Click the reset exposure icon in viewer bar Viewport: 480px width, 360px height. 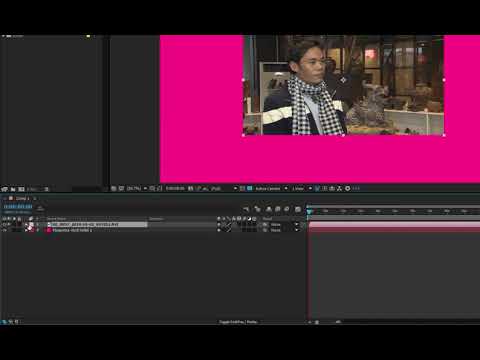tap(347, 189)
